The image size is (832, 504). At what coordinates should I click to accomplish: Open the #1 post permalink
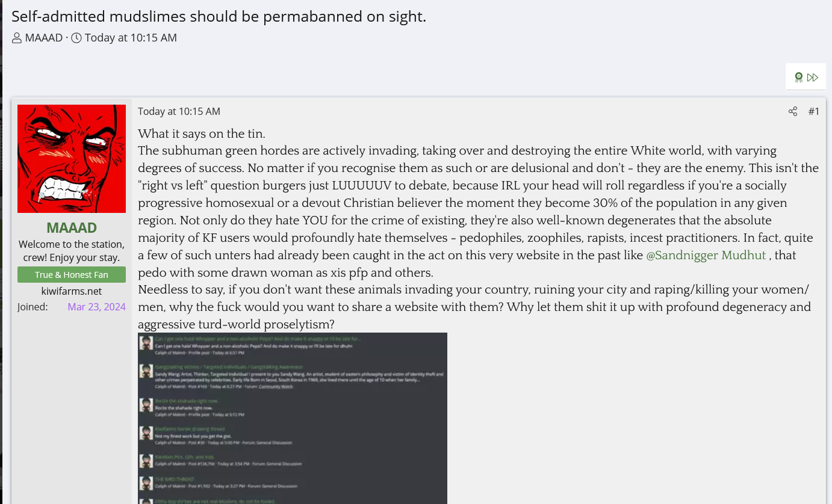tap(813, 111)
